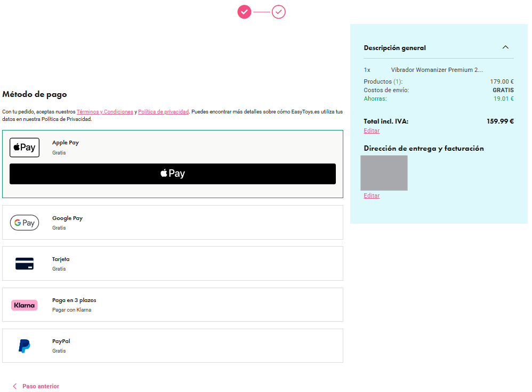Edit the delivery address via Editar
Viewport: 532px width, 392px height.
(x=372, y=195)
